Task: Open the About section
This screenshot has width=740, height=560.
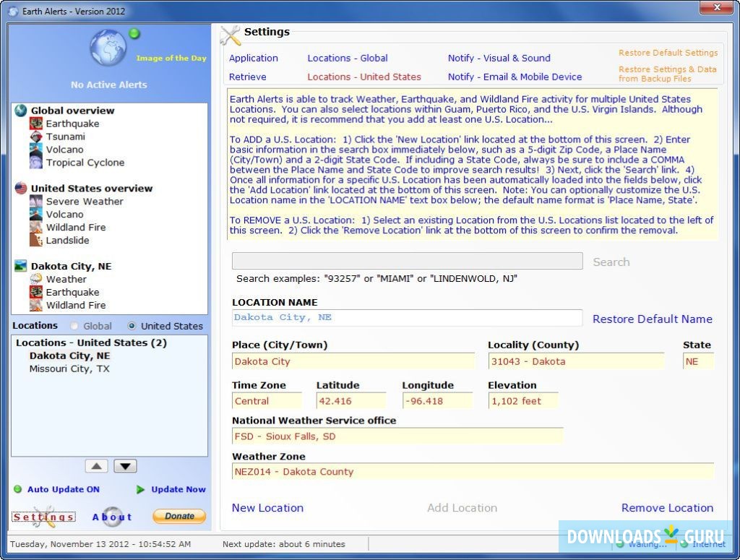Action: point(112,517)
